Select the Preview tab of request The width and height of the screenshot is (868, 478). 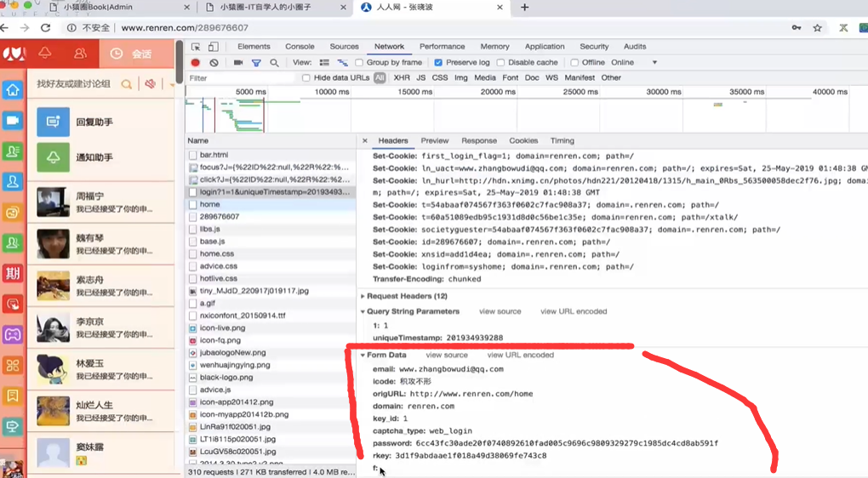[x=435, y=141]
